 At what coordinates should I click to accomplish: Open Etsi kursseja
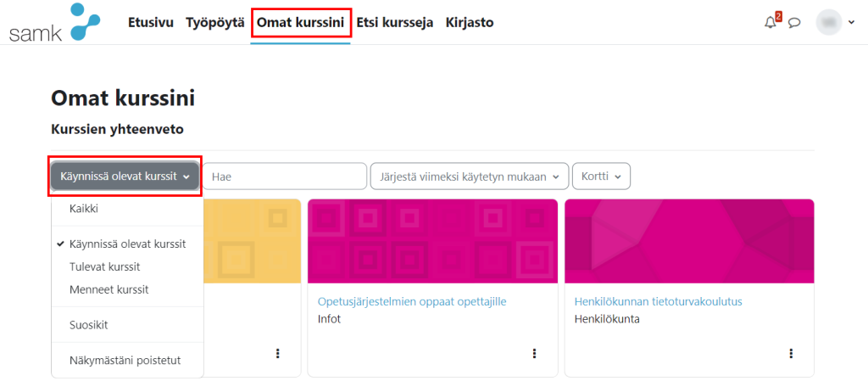(x=395, y=23)
